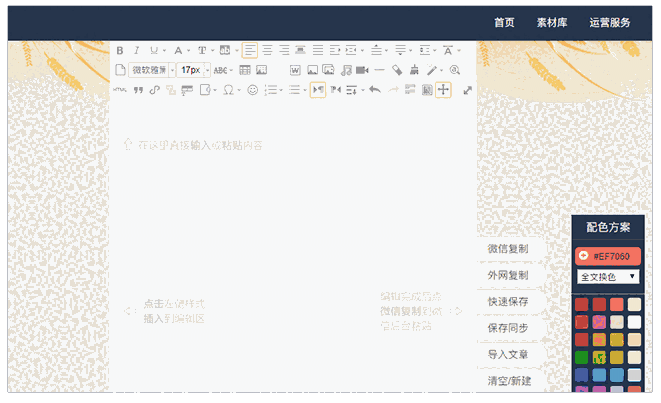Screen dimensions: 661x403
Task: Insert a blockquote
Action: 138,90
